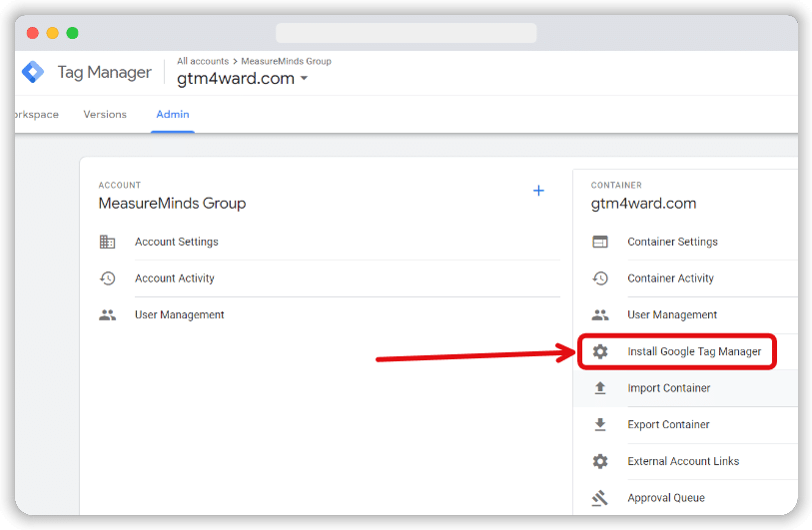Click container User Management people icon
Viewport: 812px width, 530px height.
[x=600, y=314]
